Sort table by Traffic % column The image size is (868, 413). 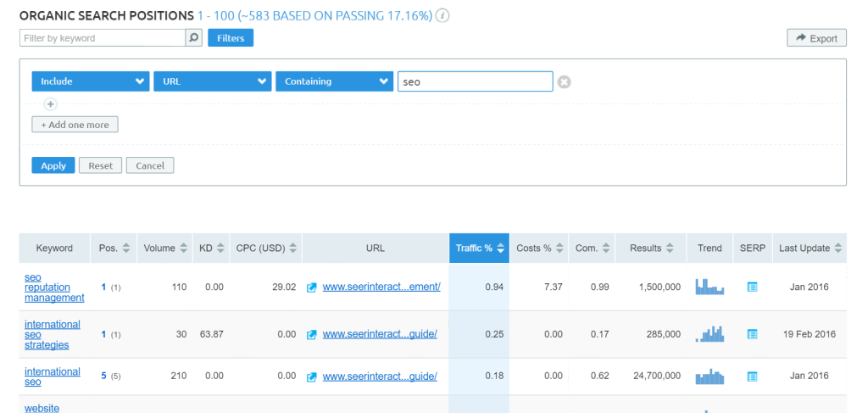[479, 248]
